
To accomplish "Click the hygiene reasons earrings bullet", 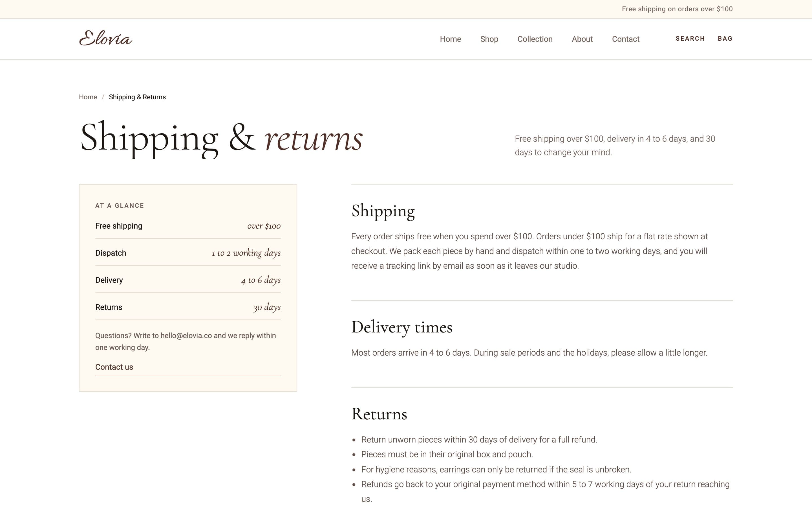I will [x=496, y=469].
